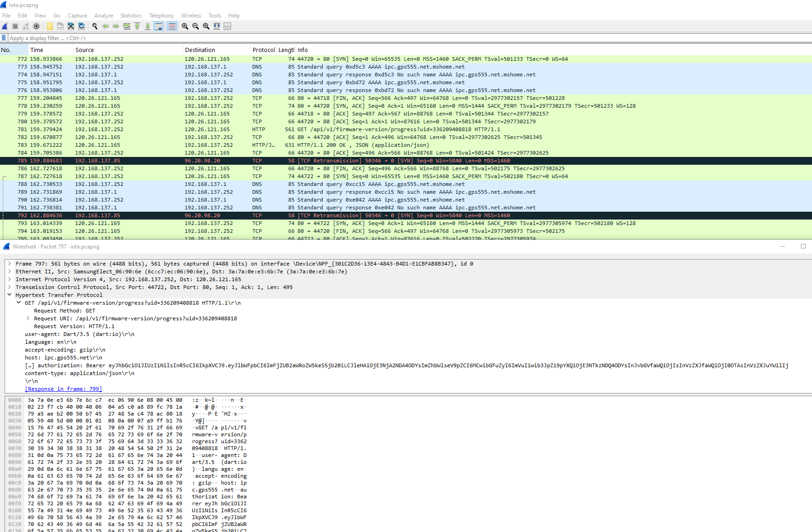
Task: Select packet 785 TCP Retransmission row
Action: point(406,161)
